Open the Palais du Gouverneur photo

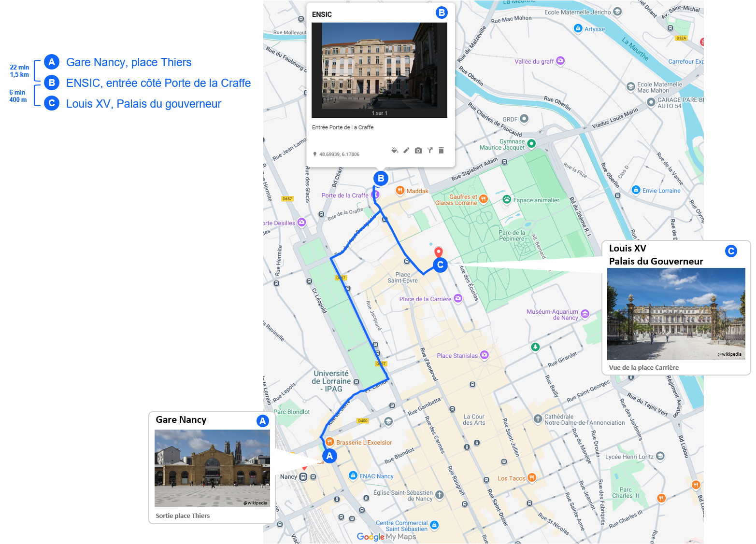click(676, 314)
